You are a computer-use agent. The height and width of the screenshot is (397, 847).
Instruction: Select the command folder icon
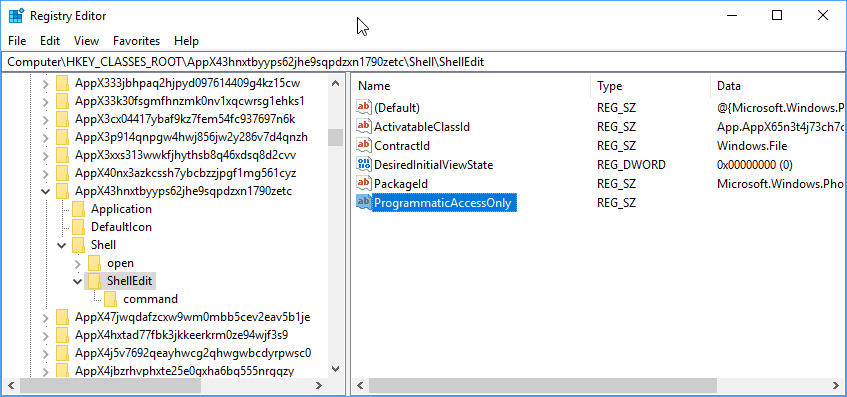pyautogui.click(x=110, y=299)
